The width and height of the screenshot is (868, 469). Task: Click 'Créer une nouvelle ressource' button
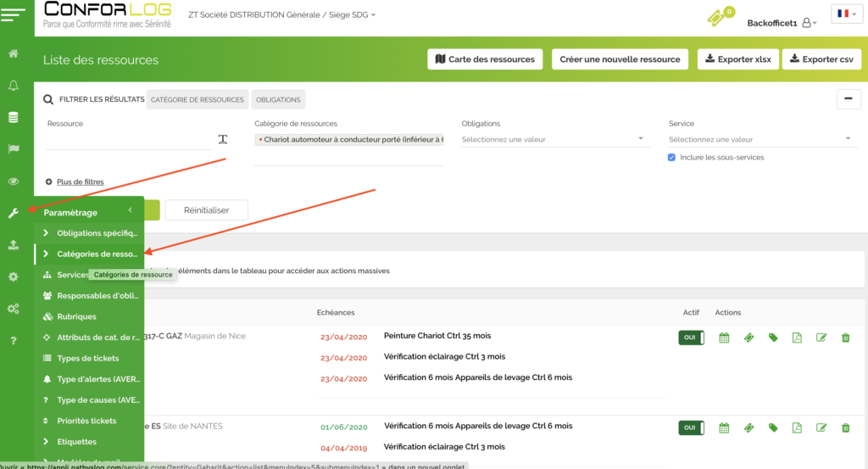click(620, 59)
